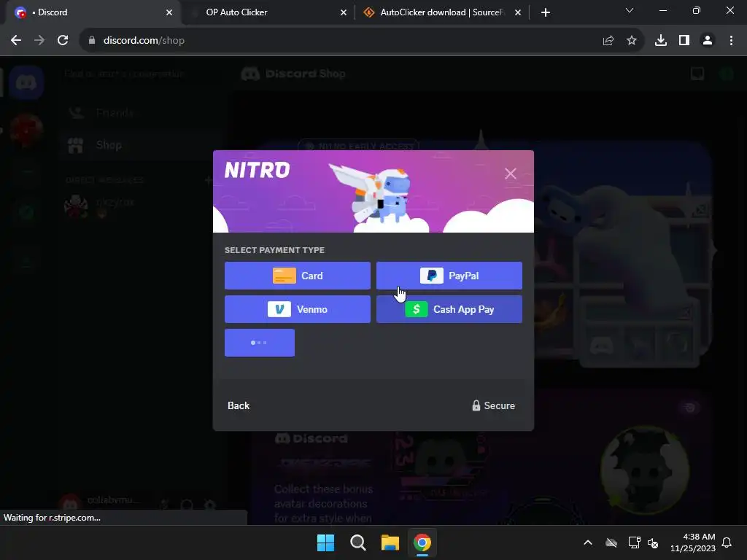The width and height of the screenshot is (747, 560).
Task: Close the Nitro payment dialog
Action: [510, 174]
